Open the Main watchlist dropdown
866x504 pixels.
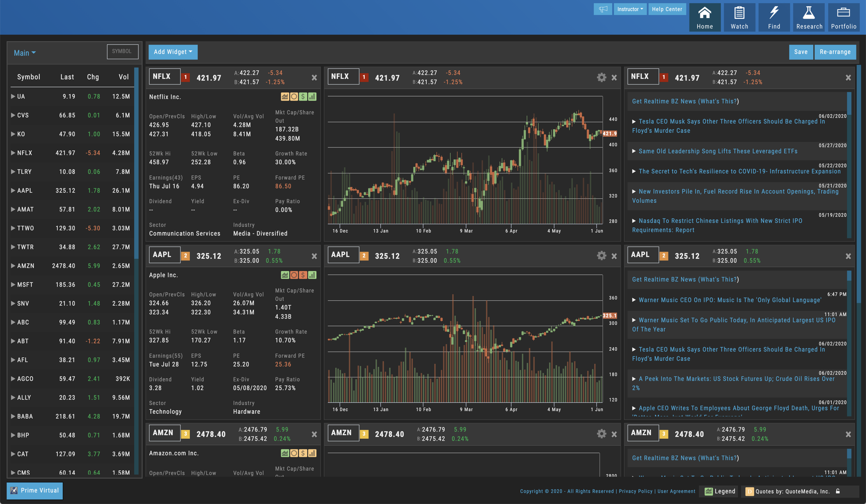click(25, 53)
